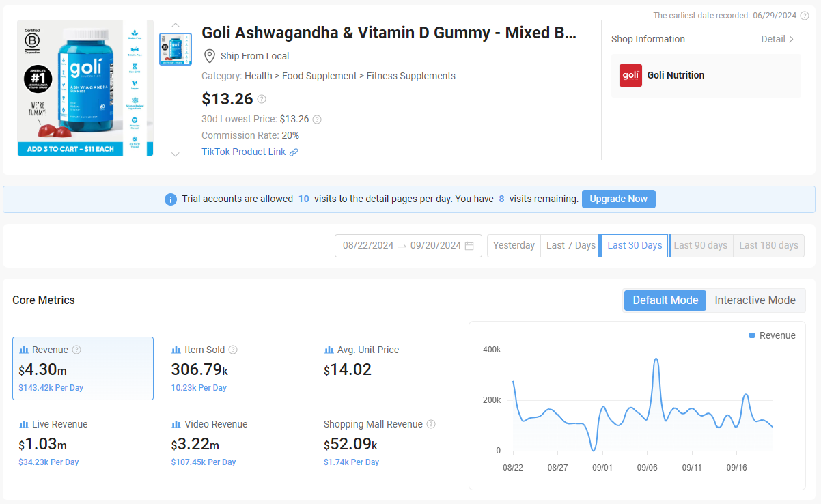Show previous product thumbnail with up chevron
821x504 pixels.
176,25
